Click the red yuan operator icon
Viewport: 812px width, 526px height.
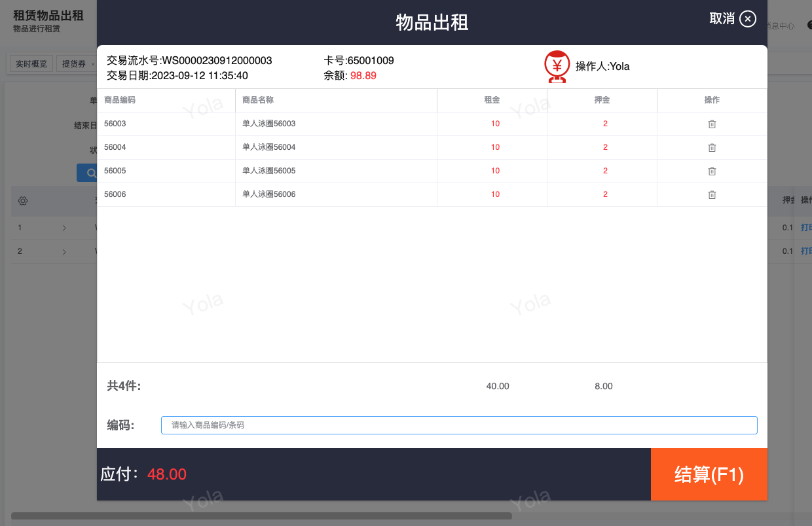tap(557, 66)
